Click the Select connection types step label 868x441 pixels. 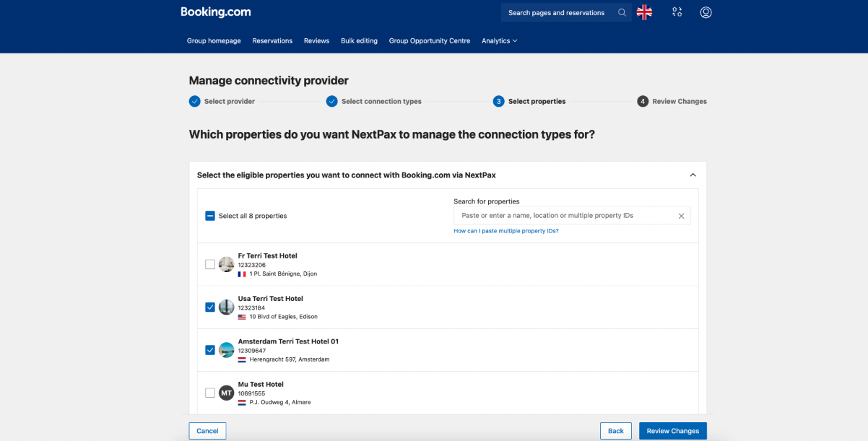click(381, 102)
